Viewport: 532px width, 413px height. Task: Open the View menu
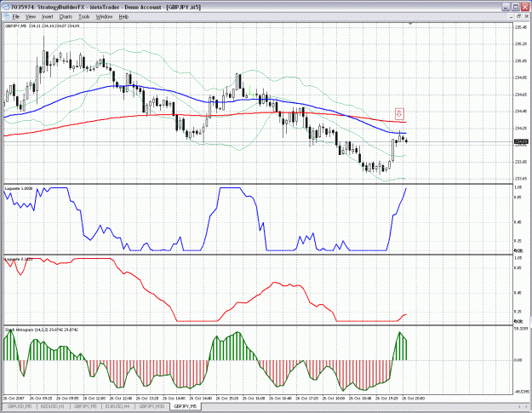(30, 17)
